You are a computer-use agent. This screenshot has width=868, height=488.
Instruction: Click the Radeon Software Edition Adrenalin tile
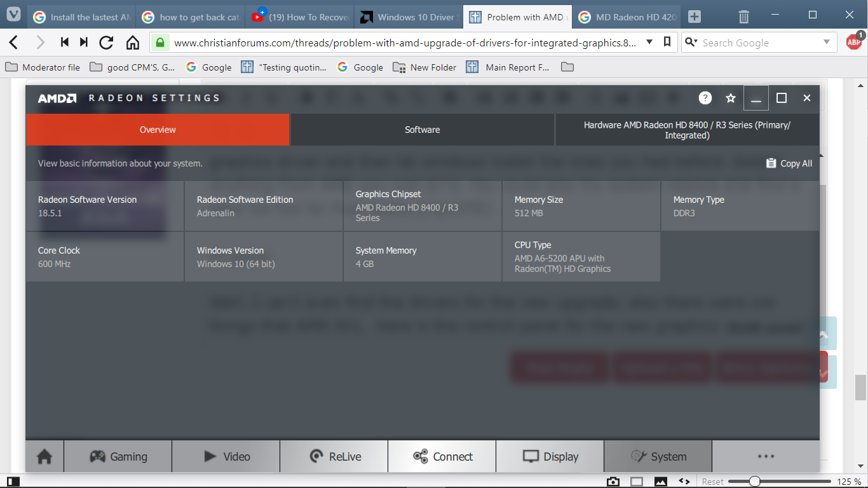(264, 206)
